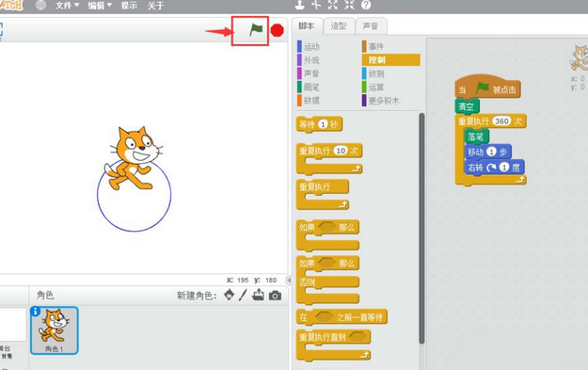Take new sprite photo with camera icon
This screenshot has width=588, height=370.
tap(275, 296)
